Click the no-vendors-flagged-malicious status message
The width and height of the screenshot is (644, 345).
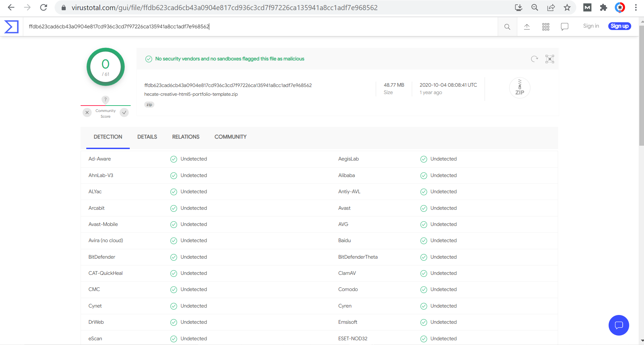pos(229,59)
